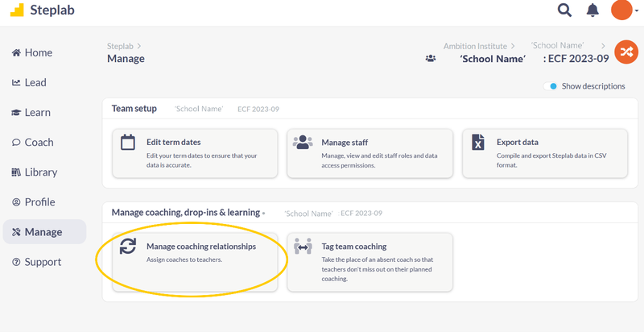Click the calendar icon on Edit term dates
644x332 pixels.
click(x=128, y=143)
